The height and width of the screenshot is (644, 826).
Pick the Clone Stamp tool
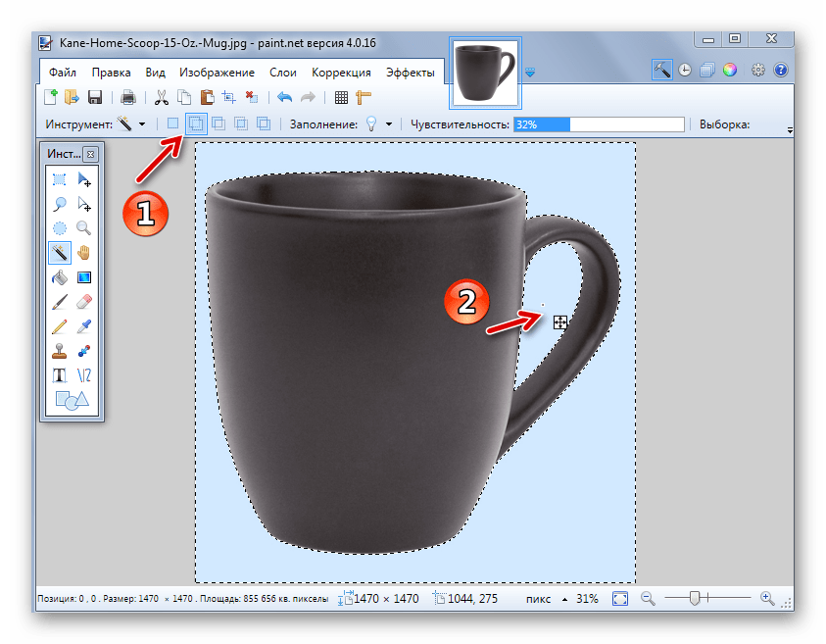pyautogui.click(x=60, y=351)
